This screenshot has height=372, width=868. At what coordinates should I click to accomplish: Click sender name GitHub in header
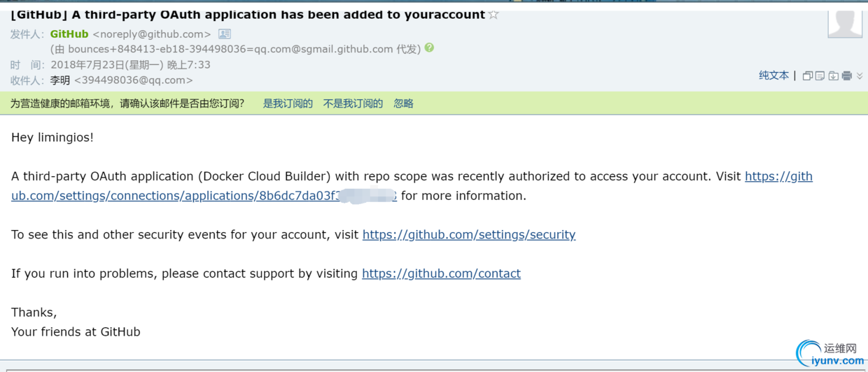69,34
